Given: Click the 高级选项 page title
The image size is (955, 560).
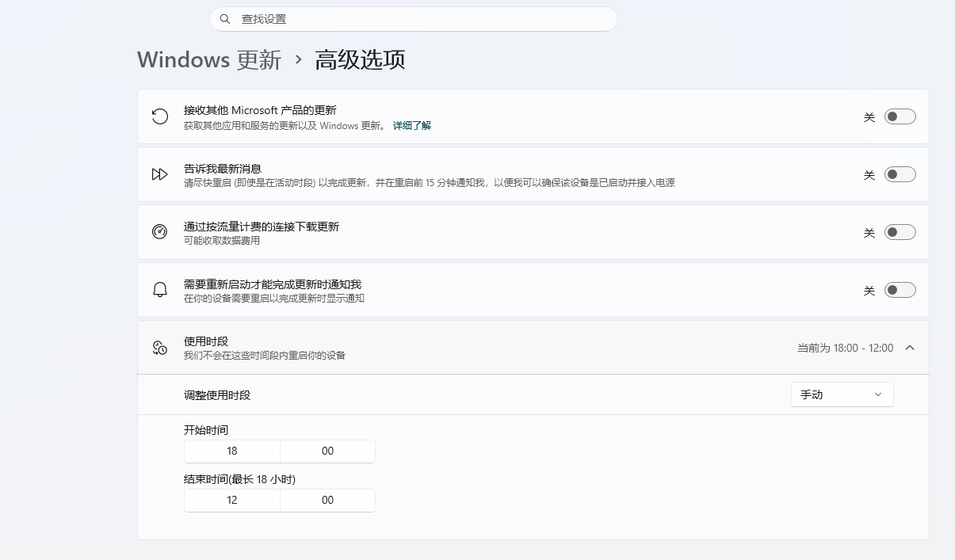Looking at the screenshot, I should pos(361,59).
